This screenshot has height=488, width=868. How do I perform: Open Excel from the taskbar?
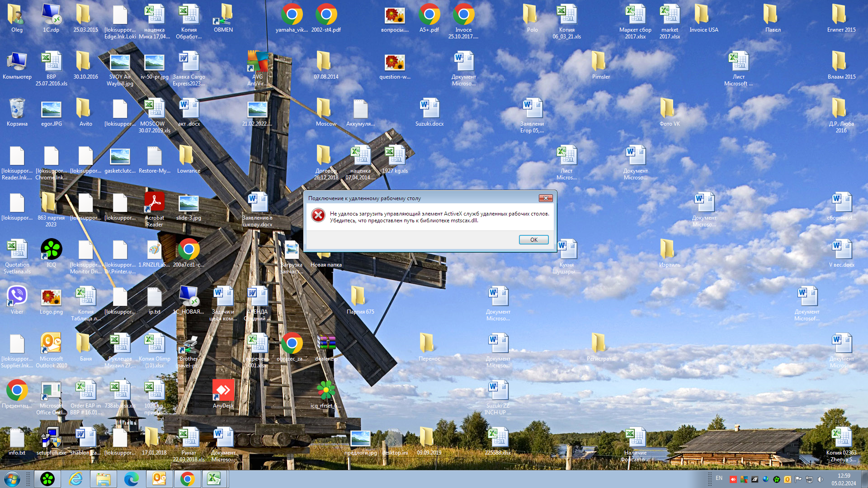click(214, 479)
